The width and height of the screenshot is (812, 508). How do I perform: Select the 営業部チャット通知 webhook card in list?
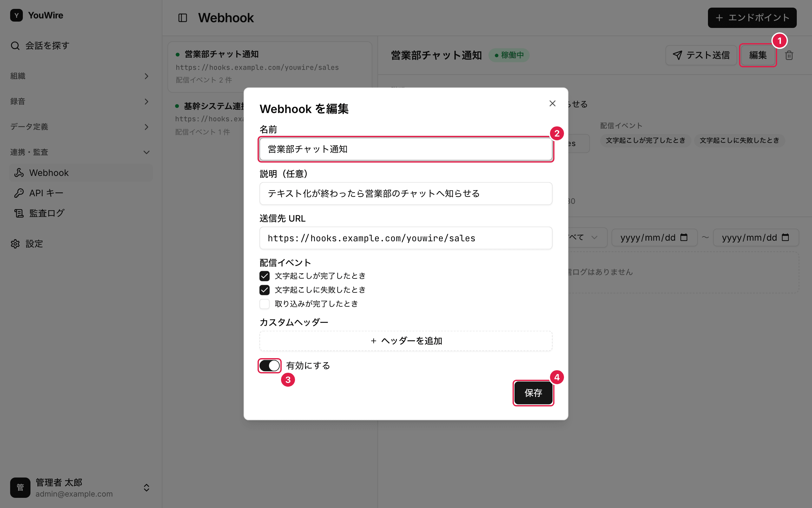[269, 67]
